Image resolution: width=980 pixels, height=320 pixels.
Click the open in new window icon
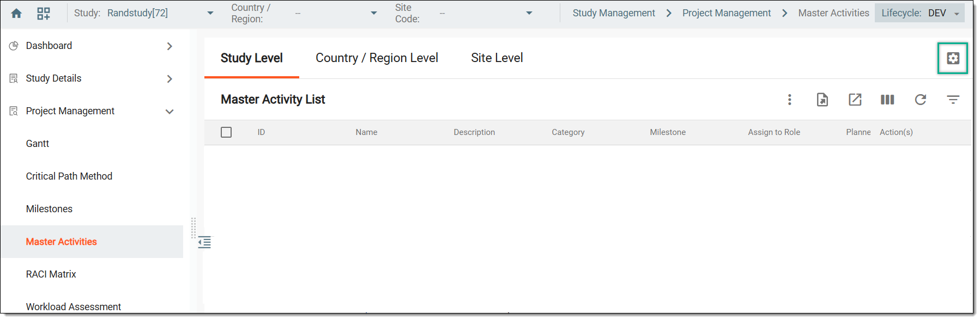pyautogui.click(x=855, y=100)
